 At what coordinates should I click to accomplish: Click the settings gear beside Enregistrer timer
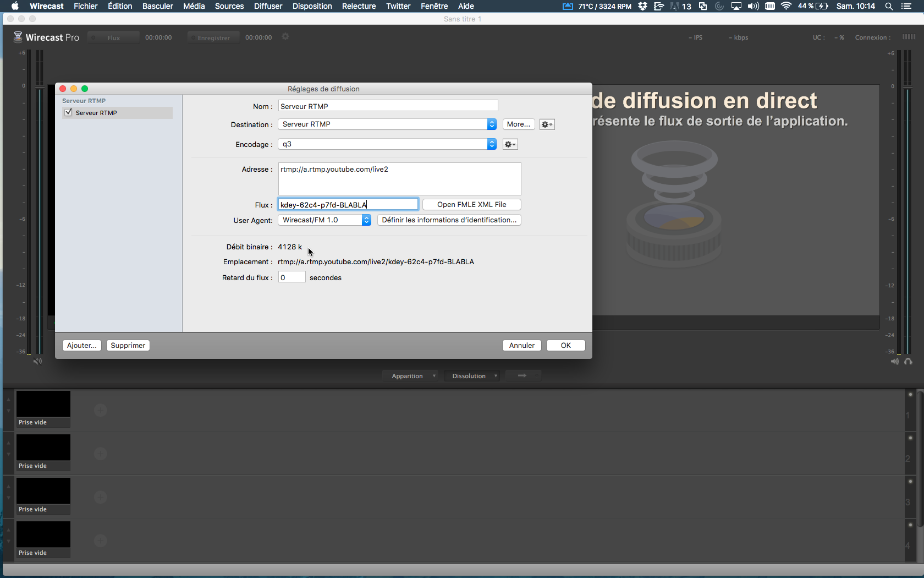pos(285,37)
